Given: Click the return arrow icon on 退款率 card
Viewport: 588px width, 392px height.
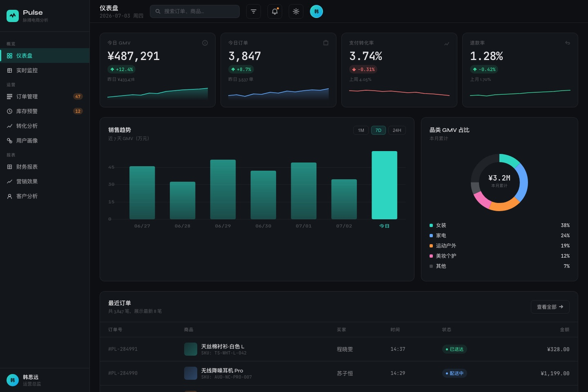Looking at the screenshot, I should point(567,43).
